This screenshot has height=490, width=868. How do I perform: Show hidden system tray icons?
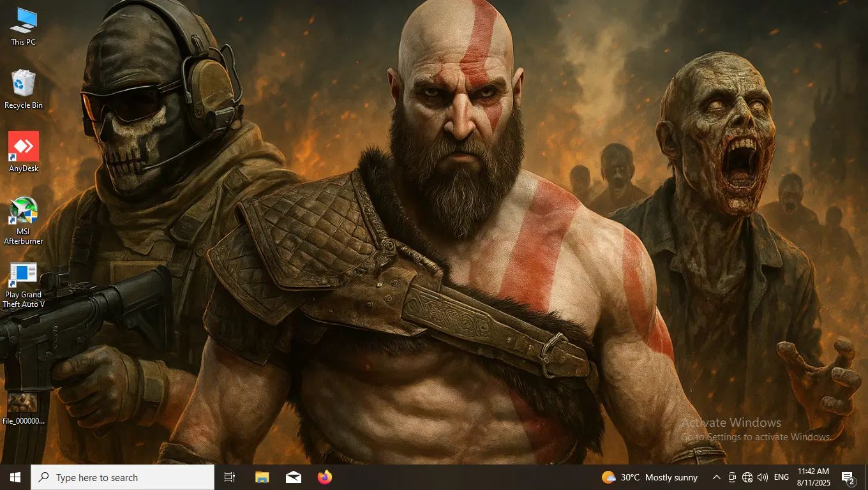[716, 477]
